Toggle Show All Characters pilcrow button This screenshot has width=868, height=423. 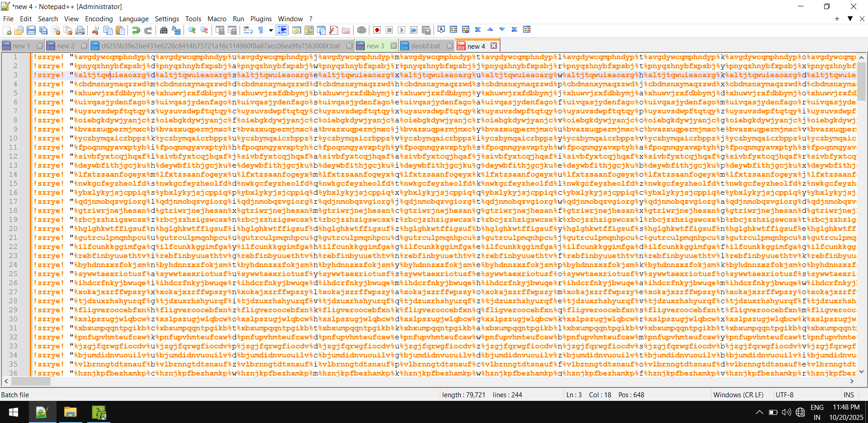261,30
